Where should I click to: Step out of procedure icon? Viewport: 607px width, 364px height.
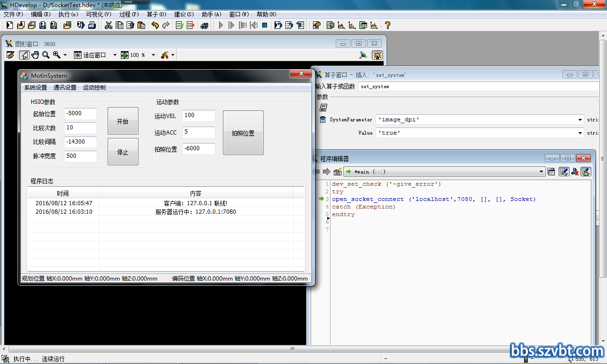[254, 25]
